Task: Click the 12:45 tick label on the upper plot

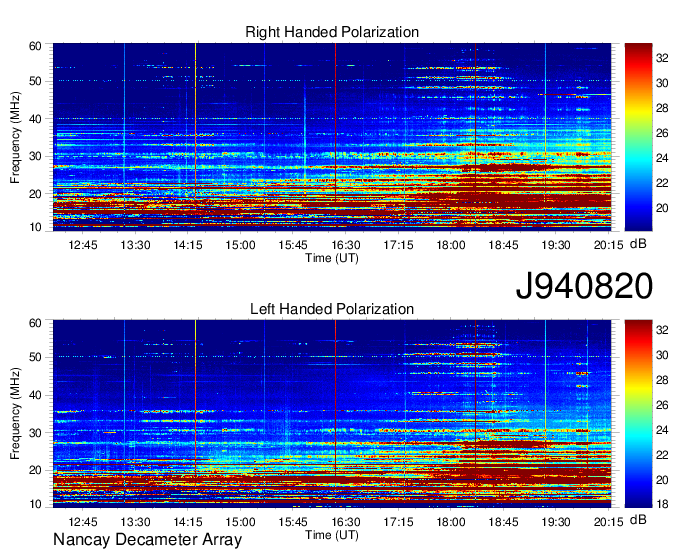Action: 83,245
